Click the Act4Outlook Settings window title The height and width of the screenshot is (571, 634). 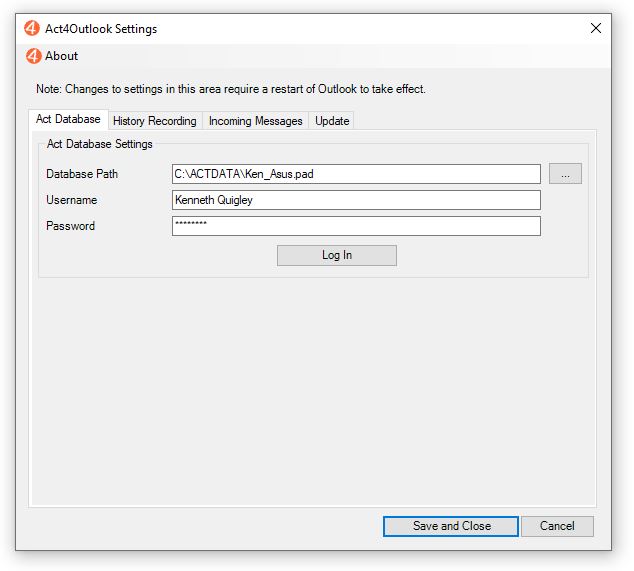[x=101, y=29]
